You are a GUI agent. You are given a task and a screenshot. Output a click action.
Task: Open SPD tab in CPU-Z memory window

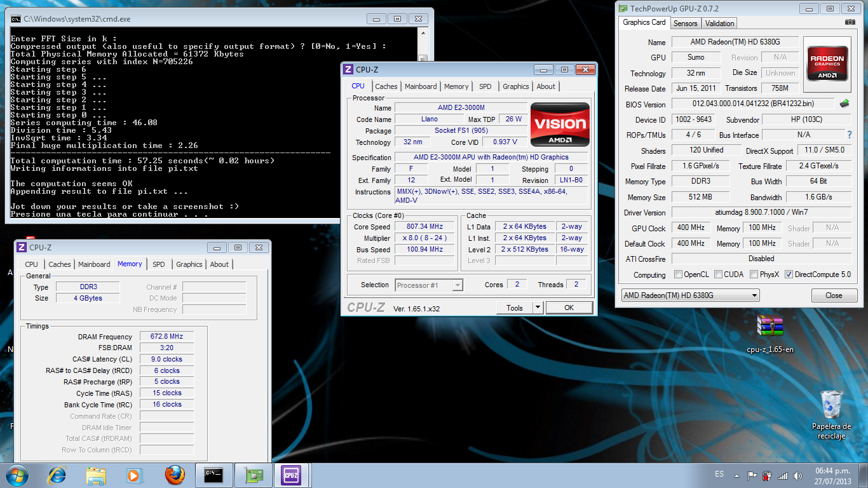tap(158, 264)
